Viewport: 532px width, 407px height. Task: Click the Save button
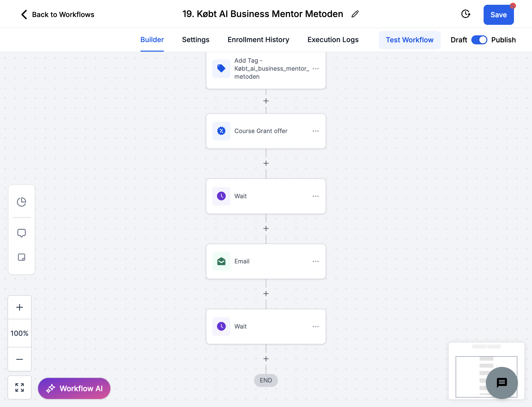click(x=498, y=15)
